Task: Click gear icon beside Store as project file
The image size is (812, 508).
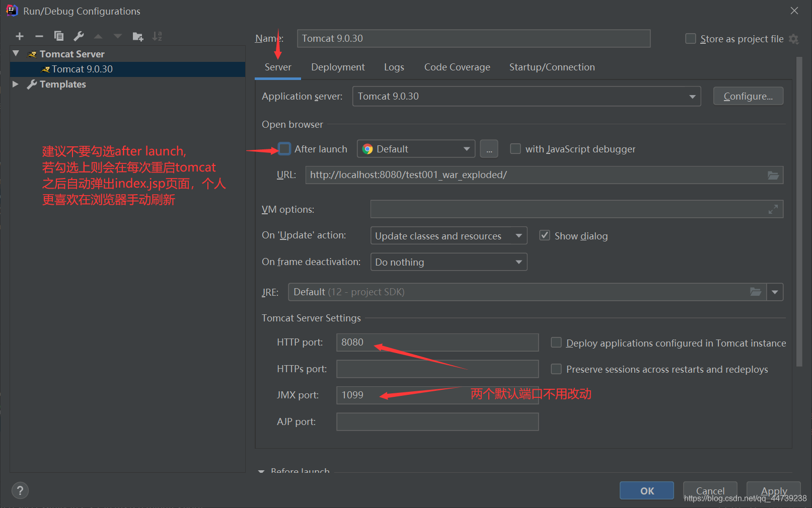Action: coord(794,39)
